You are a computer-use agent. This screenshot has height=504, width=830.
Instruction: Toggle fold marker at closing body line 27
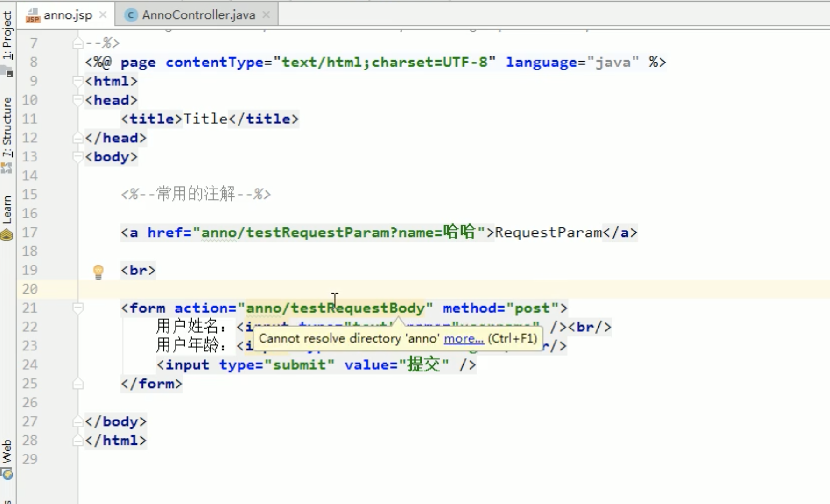[x=78, y=421]
